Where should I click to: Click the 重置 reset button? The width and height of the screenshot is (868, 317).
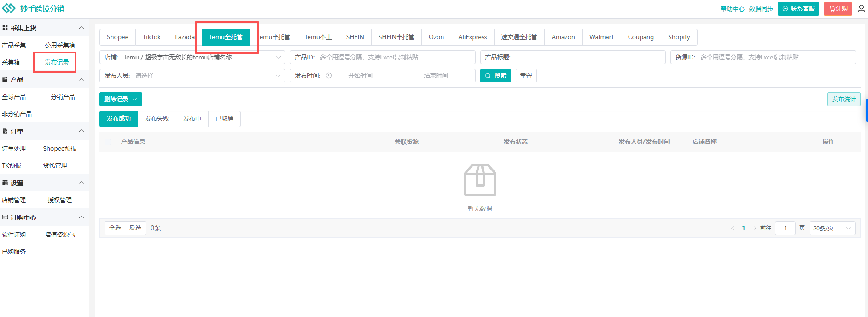coord(526,76)
